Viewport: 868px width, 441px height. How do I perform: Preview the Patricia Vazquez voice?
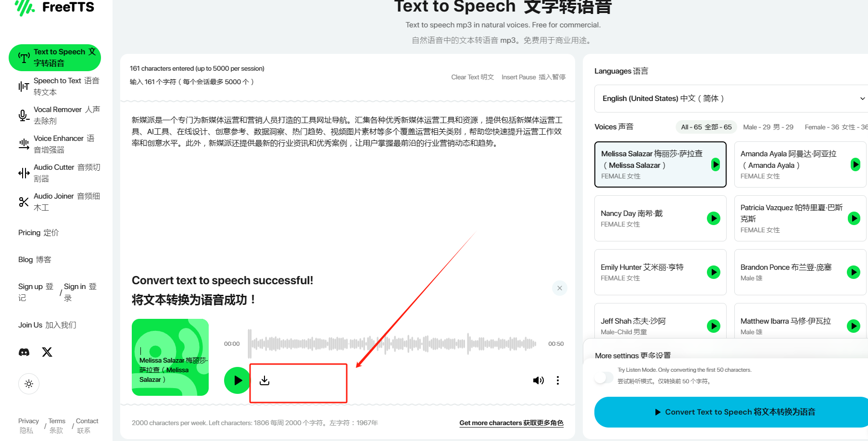coord(854,218)
